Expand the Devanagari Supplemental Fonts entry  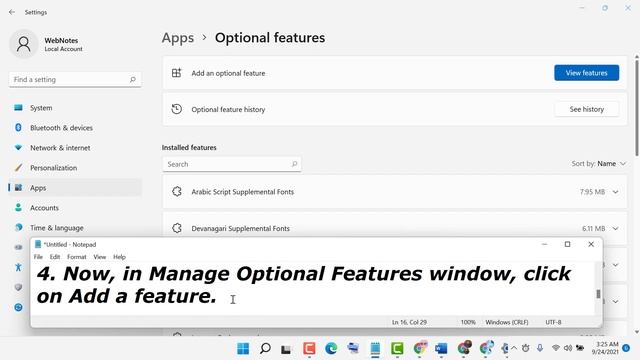click(616, 229)
